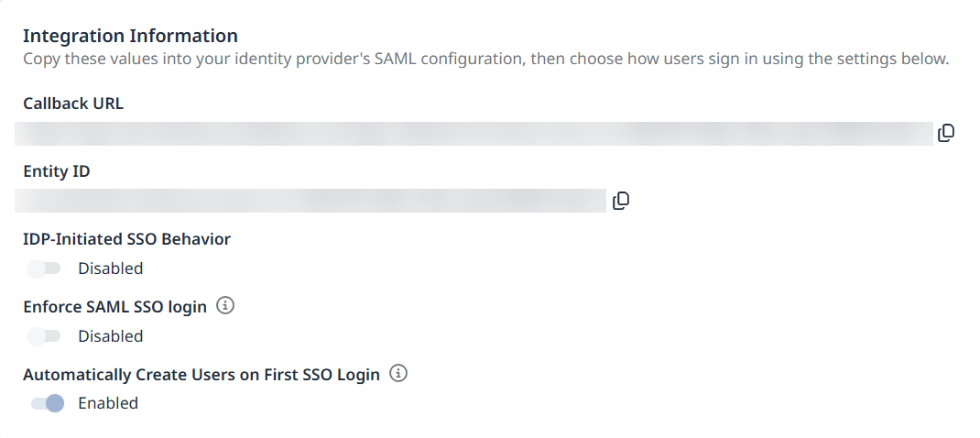The image size is (980, 438).
Task: Copy the Callback URL value
Action: pos(946,133)
